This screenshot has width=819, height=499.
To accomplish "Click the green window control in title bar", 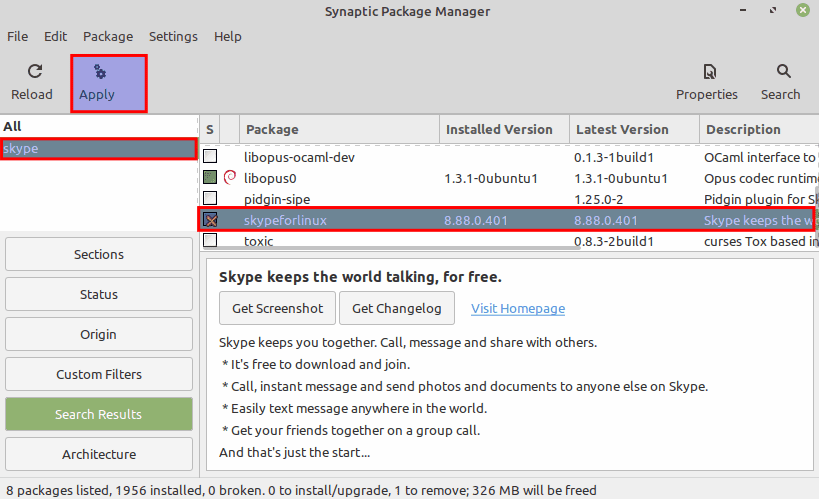I will click(803, 11).
